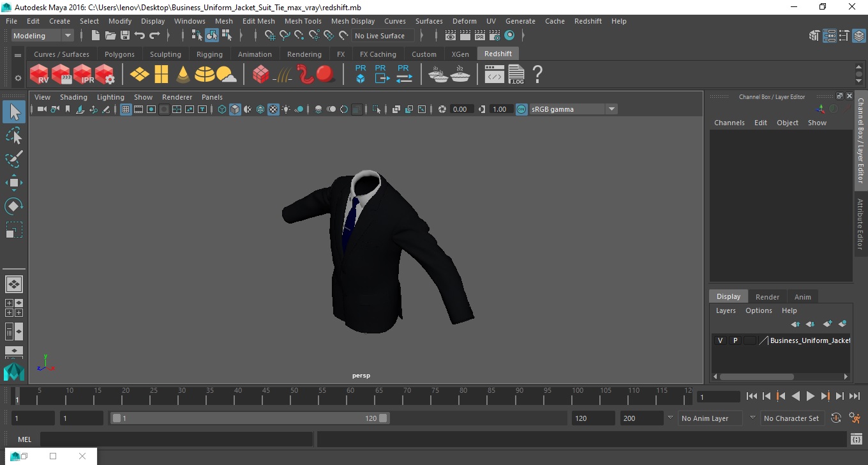Open the Mesh Tools menu
Screen dimensions: 868x465
tap(303, 21)
